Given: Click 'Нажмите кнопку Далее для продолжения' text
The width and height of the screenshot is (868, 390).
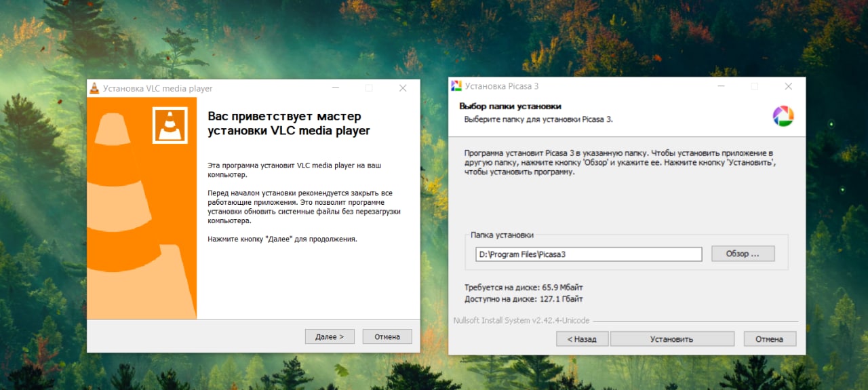Looking at the screenshot, I should (x=282, y=239).
